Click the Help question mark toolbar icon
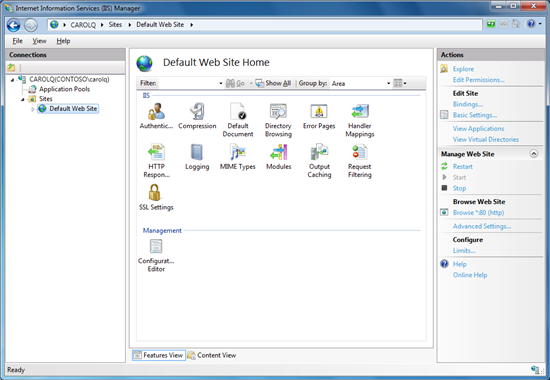This screenshot has width=550, height=380. (x=531, y=24)
